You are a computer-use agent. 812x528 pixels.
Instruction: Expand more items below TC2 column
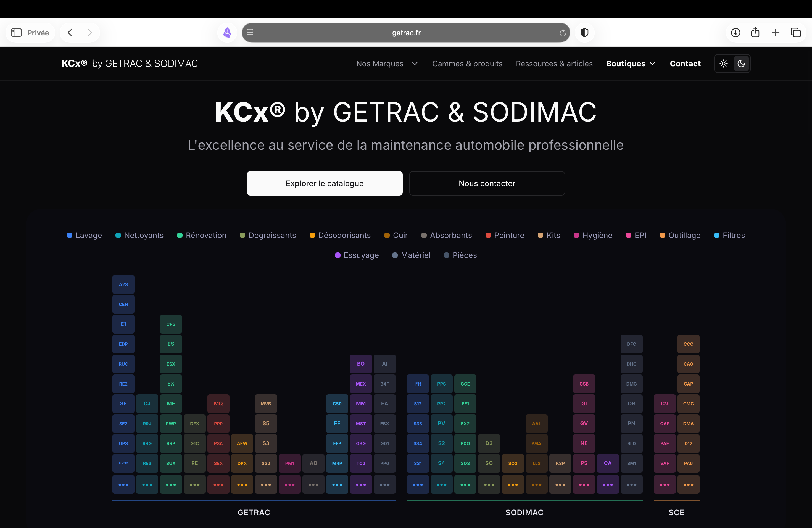click(x=361, y=485)
